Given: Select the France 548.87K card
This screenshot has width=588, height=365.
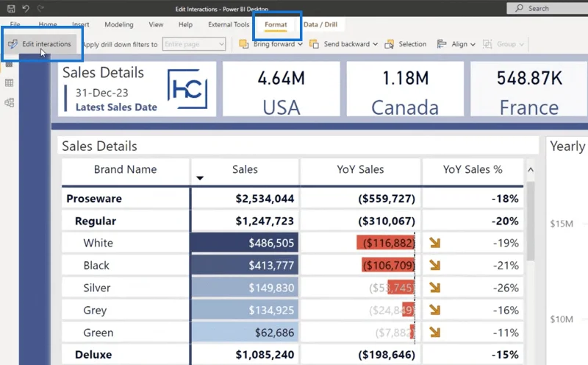Looking at the screenshot, I should (529, 89).
